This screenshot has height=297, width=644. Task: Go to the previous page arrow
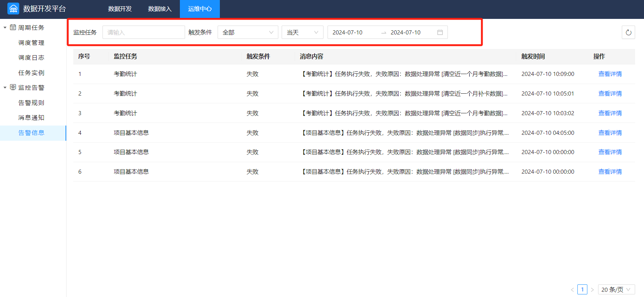(572, 290)
